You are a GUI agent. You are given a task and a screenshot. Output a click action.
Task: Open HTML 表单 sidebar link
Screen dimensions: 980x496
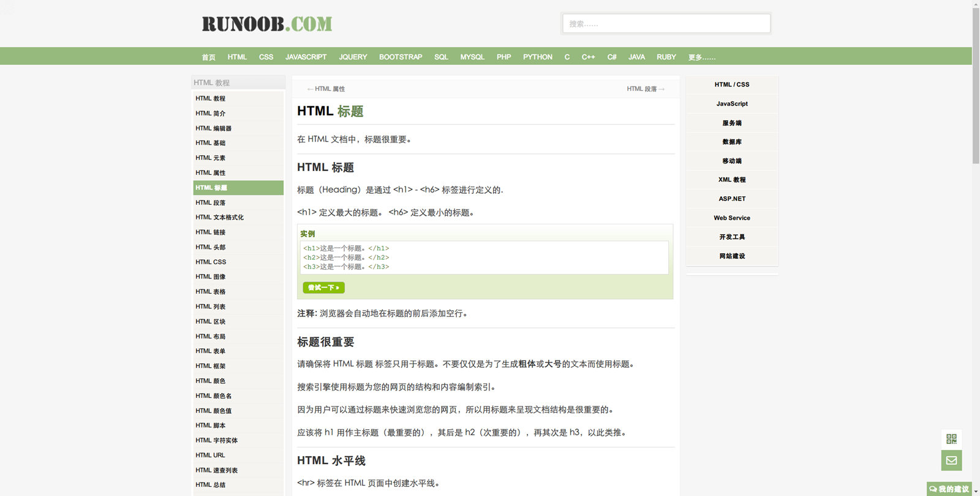pyautogui.click(x=238, y=351)
